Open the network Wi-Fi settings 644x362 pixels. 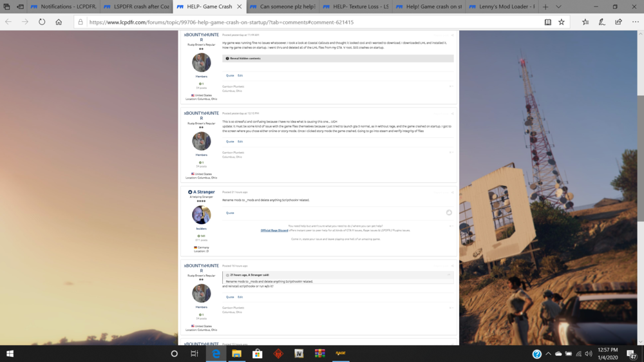[579, 354]
